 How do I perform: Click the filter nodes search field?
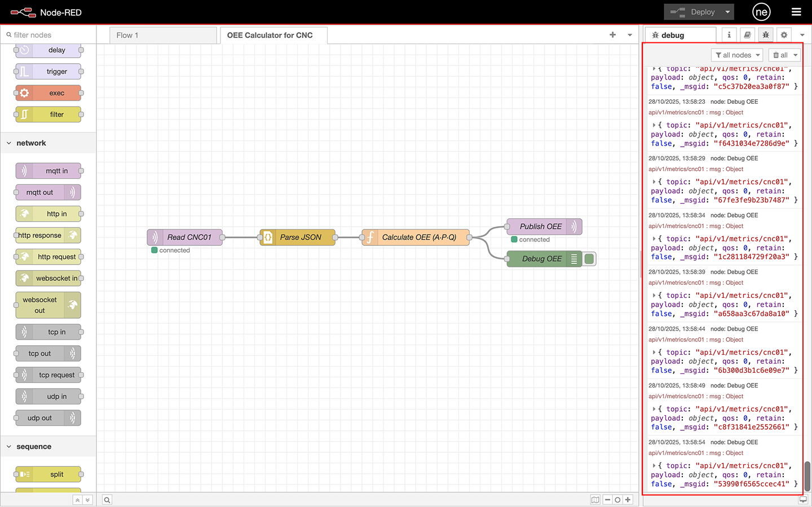(51, 35)
